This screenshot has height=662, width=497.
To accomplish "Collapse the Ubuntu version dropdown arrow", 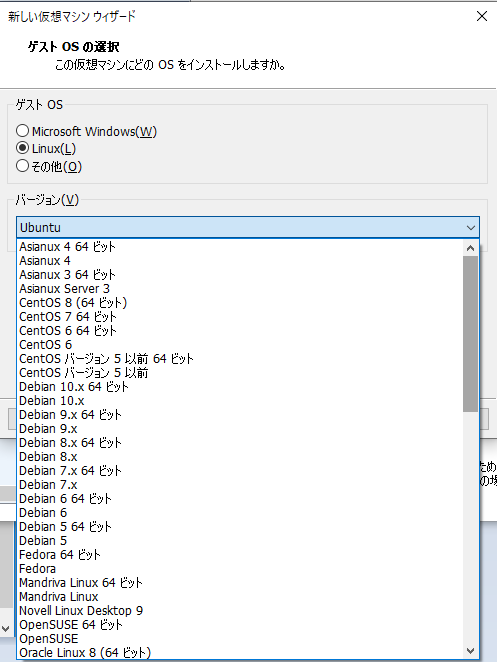I will 471,228.
